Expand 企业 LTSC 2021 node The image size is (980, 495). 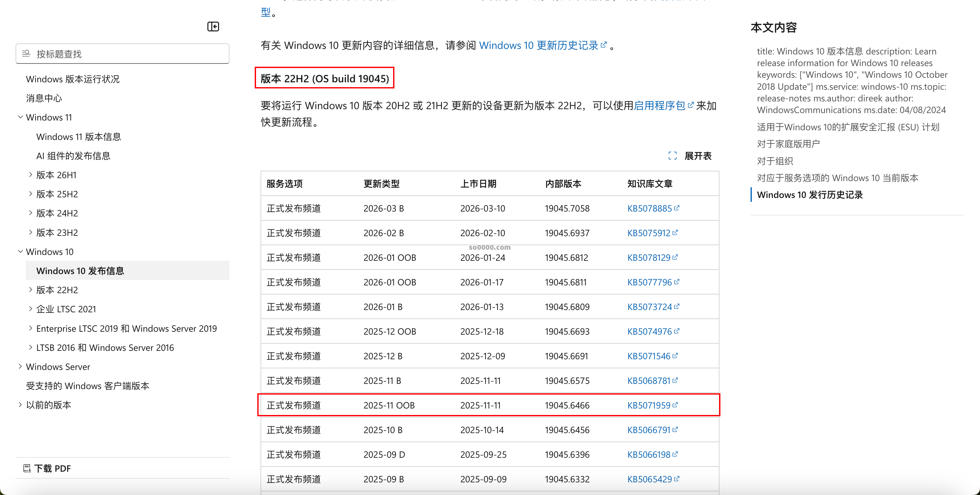coord(30,309)
